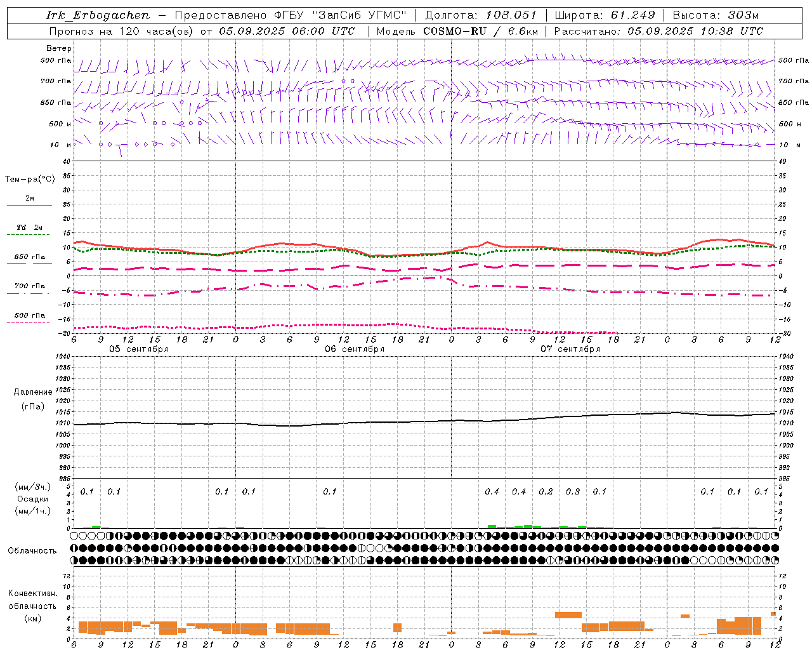Click the station name Irk_Erbogachen in header

click(x=98, y=15)
